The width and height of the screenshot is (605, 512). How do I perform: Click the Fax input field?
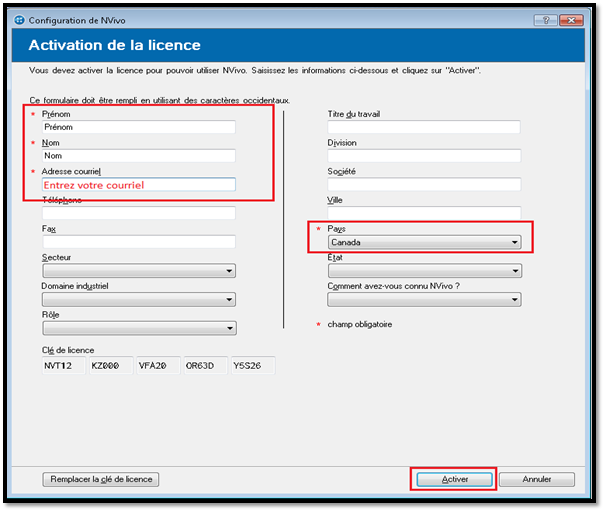pos(138,242)
